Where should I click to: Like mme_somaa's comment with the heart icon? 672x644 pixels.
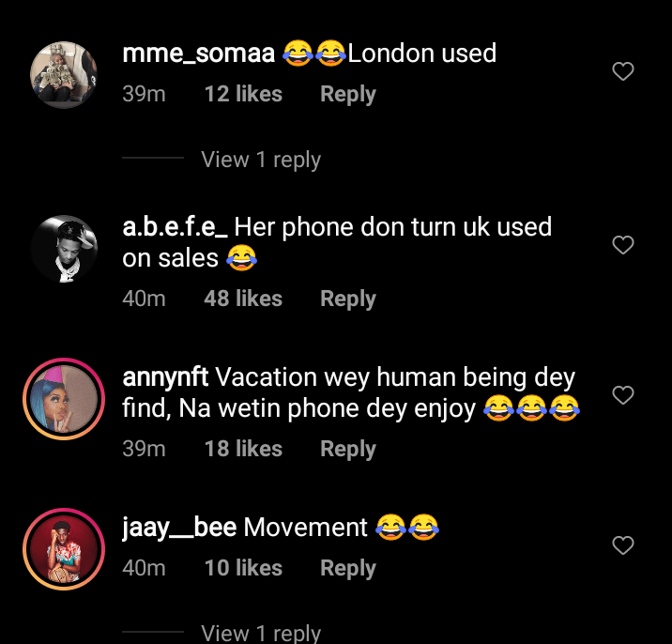click(622, 71)
